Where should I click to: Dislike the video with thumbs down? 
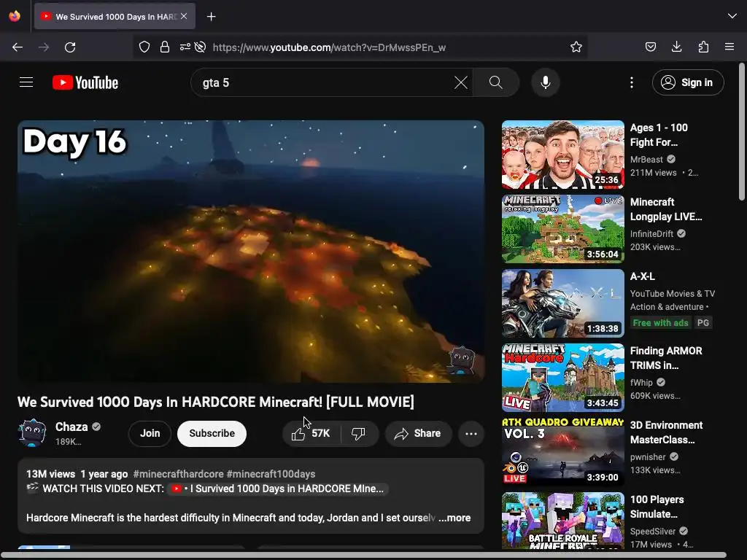pyautogui.click(x=359, y=433)
